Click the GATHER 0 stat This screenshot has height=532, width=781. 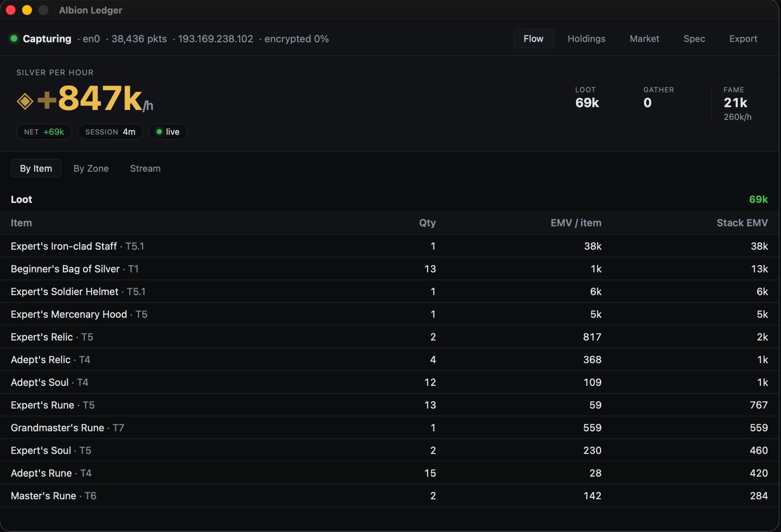[x=658, y=98]
